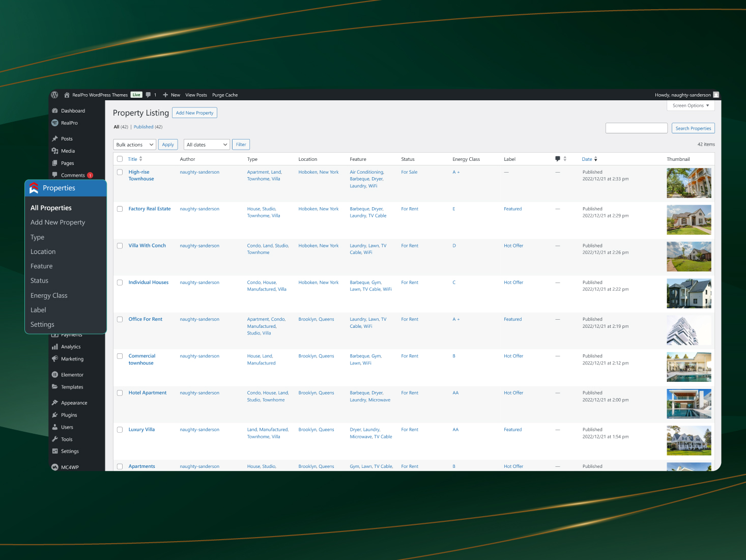Open All Properties submenu item
746x560 pixels.
pos(51,208)
